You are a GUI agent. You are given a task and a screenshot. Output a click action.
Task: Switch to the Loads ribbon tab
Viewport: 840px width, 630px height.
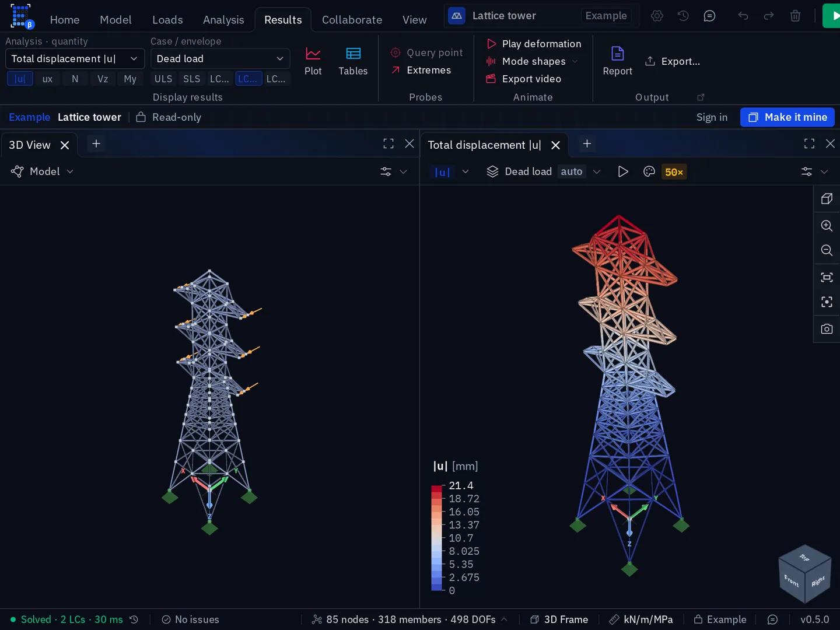pos(167,20)
